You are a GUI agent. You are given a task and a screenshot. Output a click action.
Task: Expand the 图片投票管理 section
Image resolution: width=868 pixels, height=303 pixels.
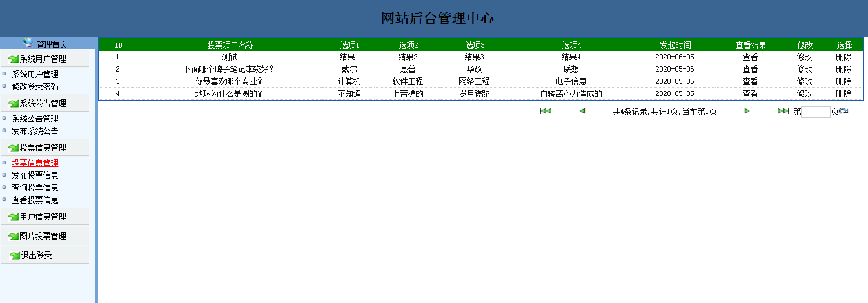pos(43,236)
